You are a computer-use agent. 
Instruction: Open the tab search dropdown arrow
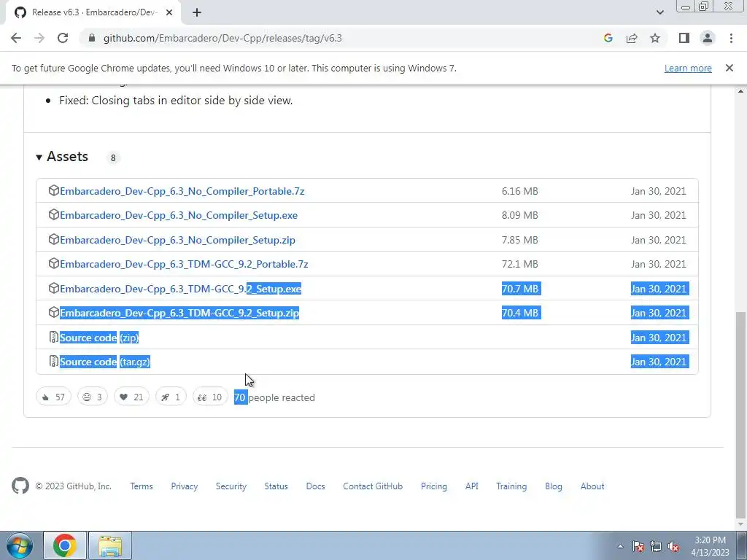coord(659,13)
